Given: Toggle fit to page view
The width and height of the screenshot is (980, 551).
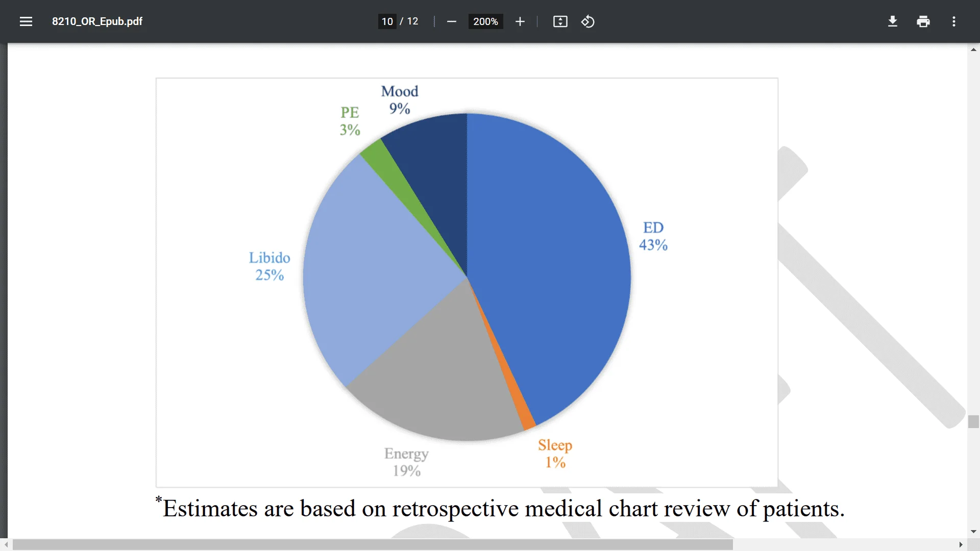Looking at the screenshot, I should tap(560, 21).
